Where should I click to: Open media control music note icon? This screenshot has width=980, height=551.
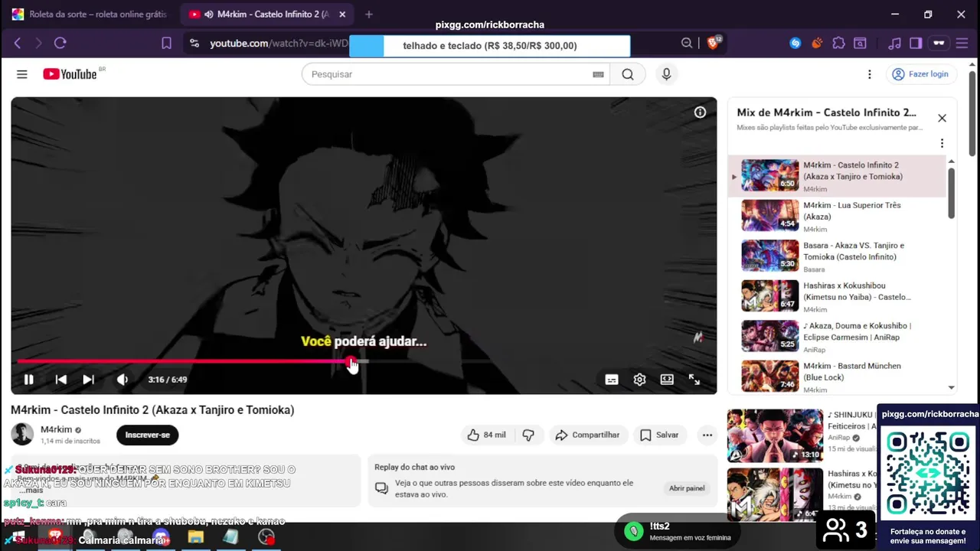click(894, 43)
